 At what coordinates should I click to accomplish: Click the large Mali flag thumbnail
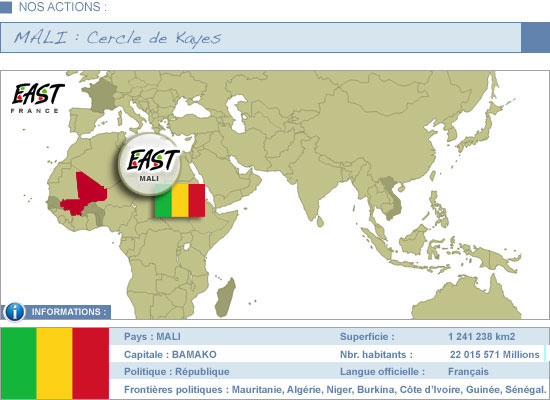coord(55,364)
